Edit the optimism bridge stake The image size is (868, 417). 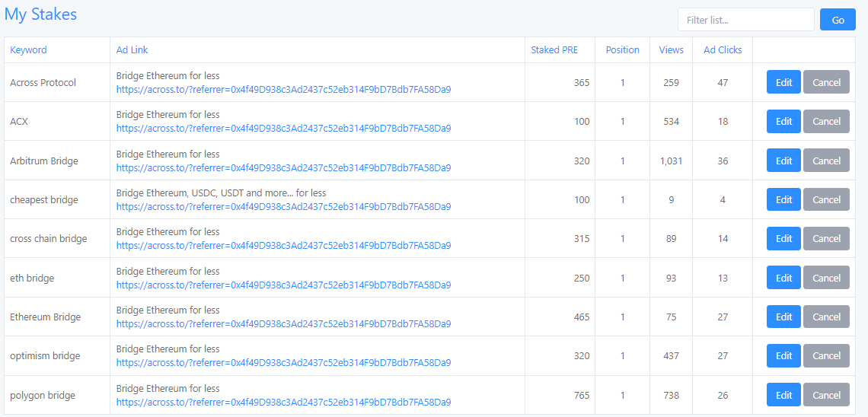click(783, 355)
